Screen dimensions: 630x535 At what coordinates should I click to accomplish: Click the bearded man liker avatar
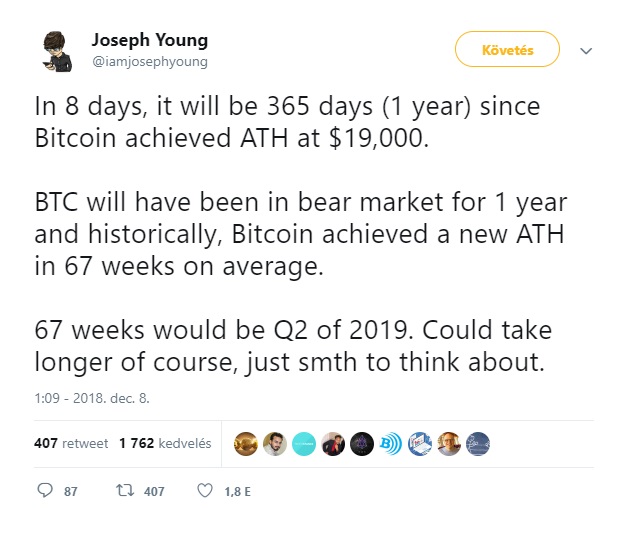(x=275, y=444)
